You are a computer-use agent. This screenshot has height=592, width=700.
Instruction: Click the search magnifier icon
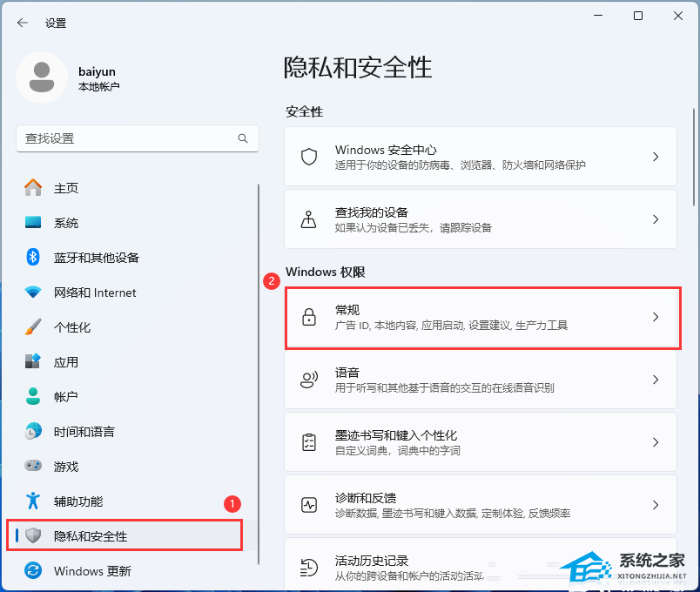tap(243, 138)
